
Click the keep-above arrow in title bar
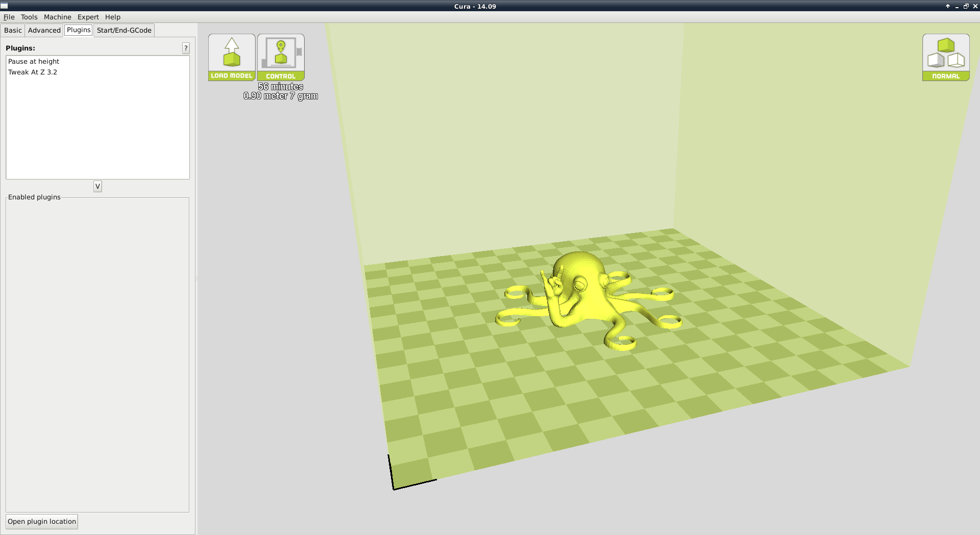(x=948, y=6)
